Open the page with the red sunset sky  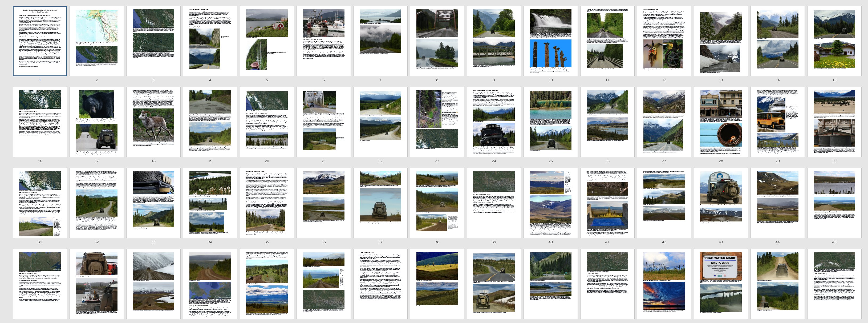point(664,284)
